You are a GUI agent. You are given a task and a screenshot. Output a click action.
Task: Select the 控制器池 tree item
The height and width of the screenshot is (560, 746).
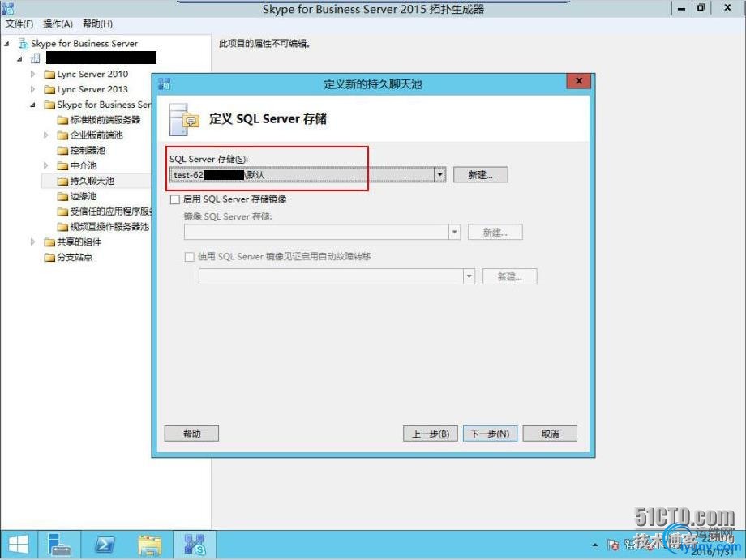88,150
